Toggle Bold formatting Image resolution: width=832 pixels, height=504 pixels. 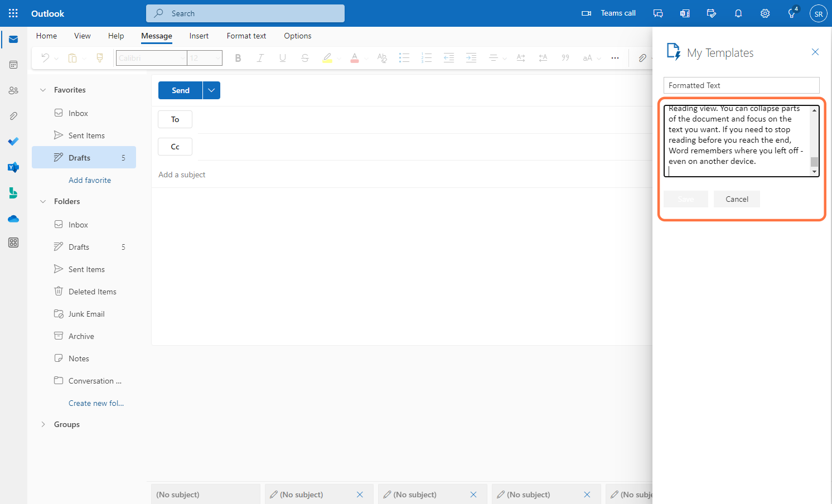238,58
